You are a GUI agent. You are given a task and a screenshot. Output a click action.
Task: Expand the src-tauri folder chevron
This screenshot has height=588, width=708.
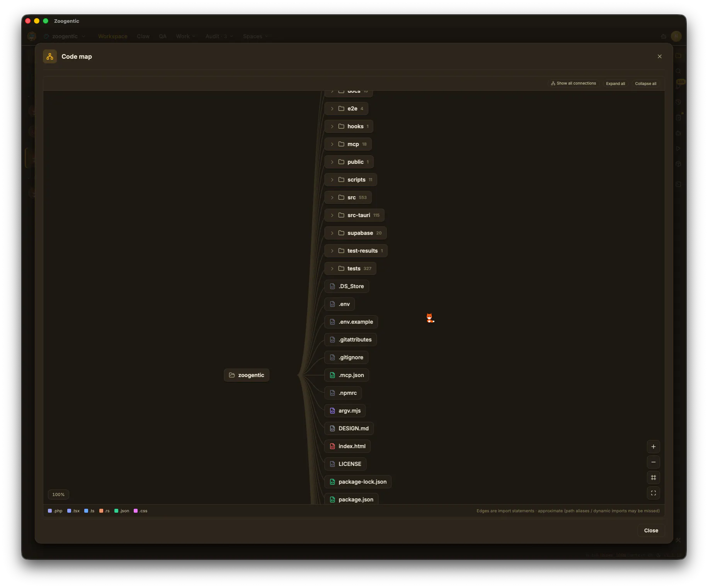[332, 215]
